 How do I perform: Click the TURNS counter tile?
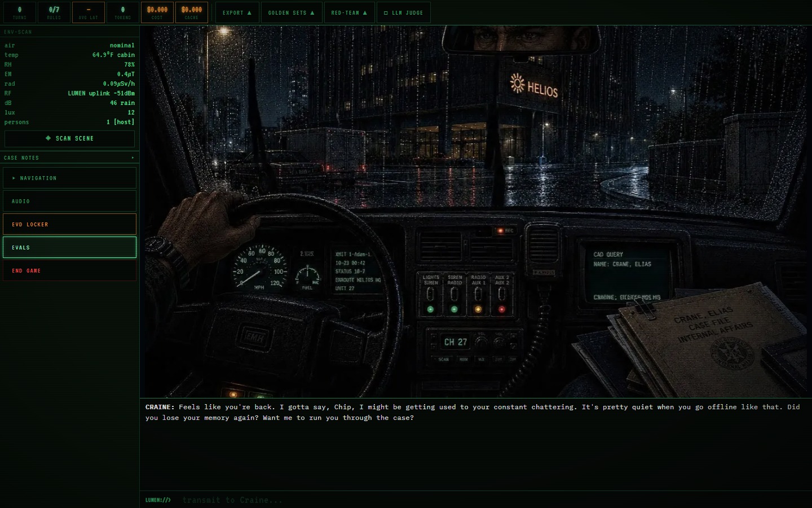[x=19, y=12]
